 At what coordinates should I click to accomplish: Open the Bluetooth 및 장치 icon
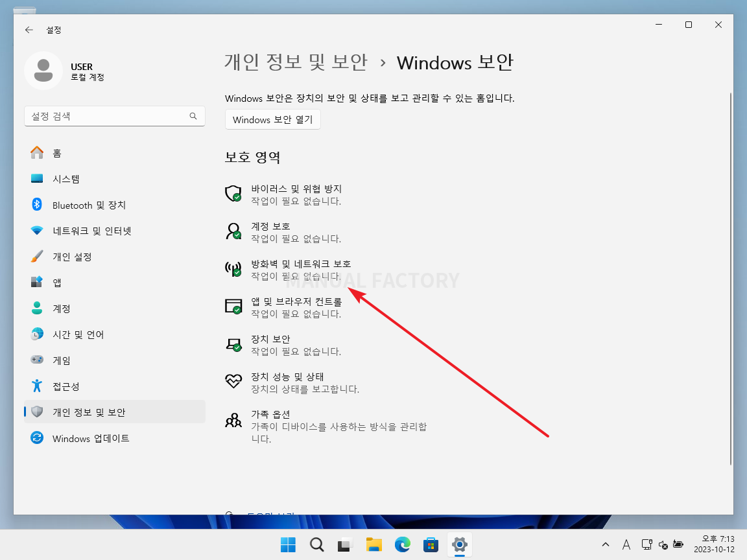pos(37,205)
